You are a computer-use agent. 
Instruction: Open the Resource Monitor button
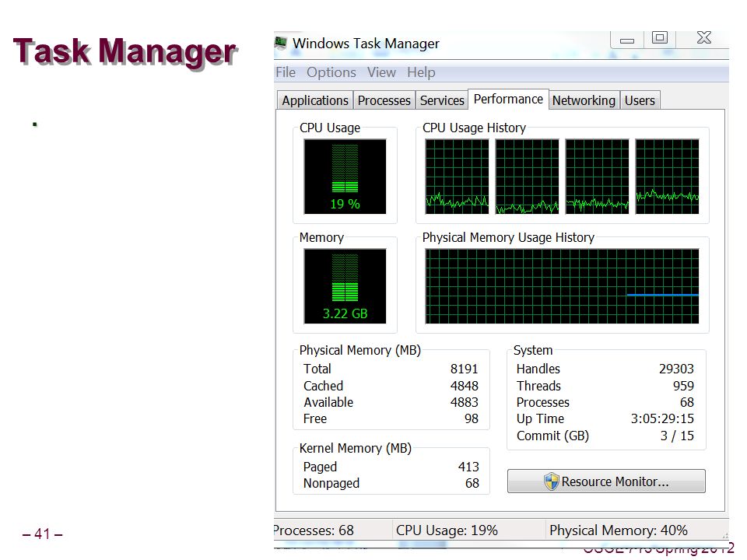(x=606, y=481)
